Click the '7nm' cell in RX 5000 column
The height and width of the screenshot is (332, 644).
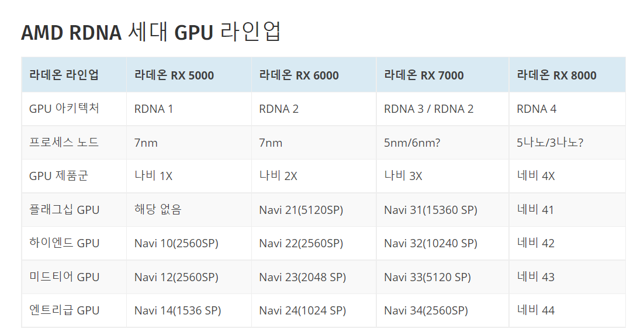(189, 143)
